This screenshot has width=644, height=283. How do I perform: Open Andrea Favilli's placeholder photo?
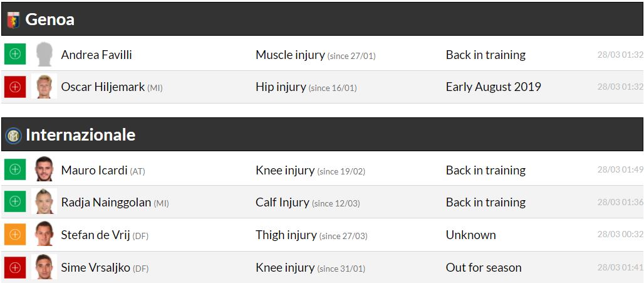[x=44, y=55]
